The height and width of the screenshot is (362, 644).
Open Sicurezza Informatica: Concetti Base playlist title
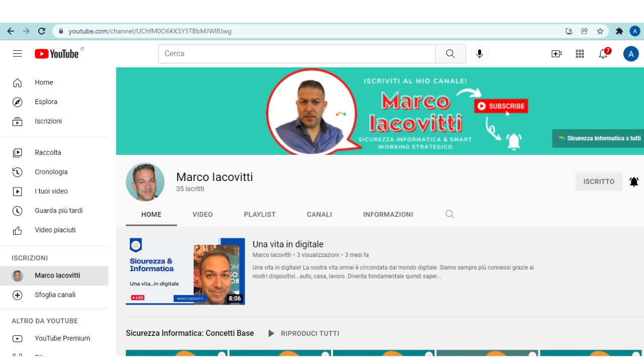click(x=190, y=333)
